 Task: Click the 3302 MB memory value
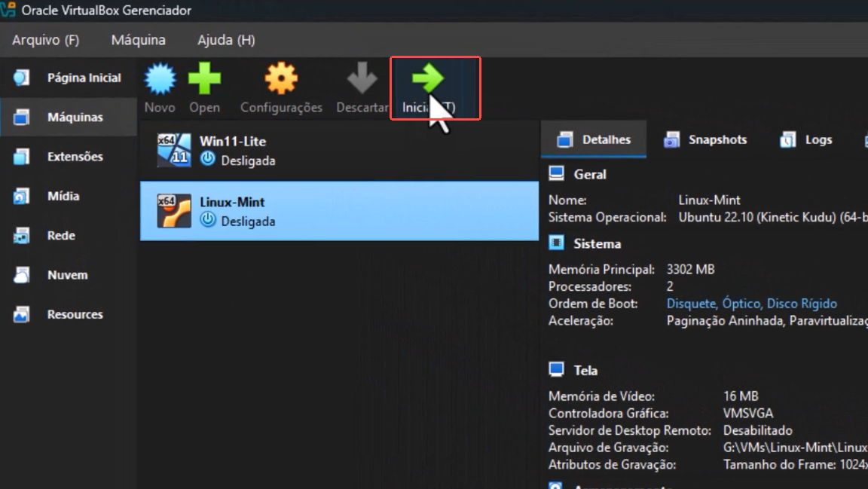pos(690,269)
